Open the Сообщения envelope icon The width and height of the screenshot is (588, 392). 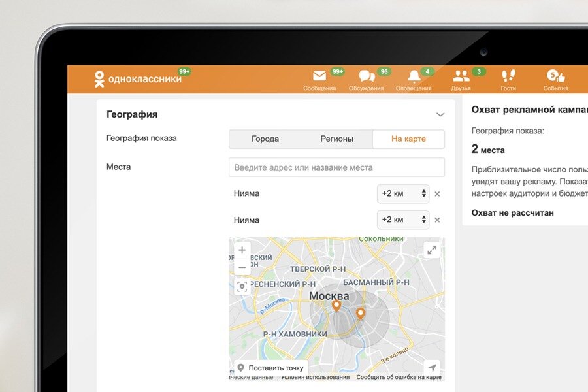click(x=319, y=76)
